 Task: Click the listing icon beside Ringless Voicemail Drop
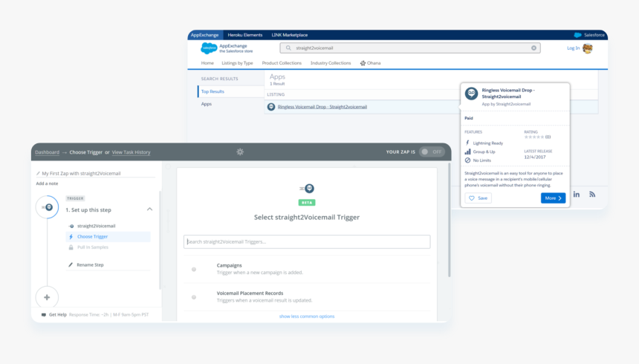pos(271,107)
